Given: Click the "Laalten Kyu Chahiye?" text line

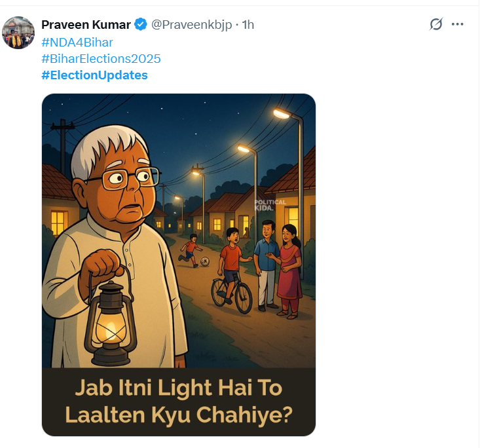Looking at the screenshot, I should pos(179,415).
